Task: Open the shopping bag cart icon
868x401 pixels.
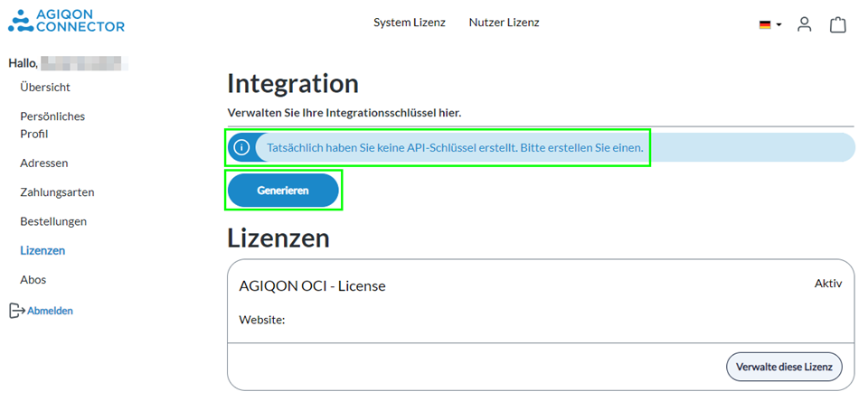Action: pos(837,24)
